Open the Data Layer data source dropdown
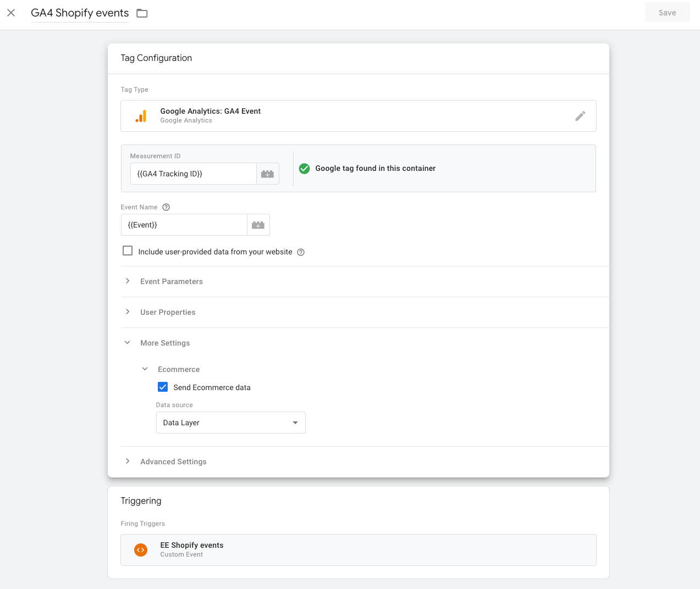This screenshot has height=589, width=700. click(x=230, y=423)
